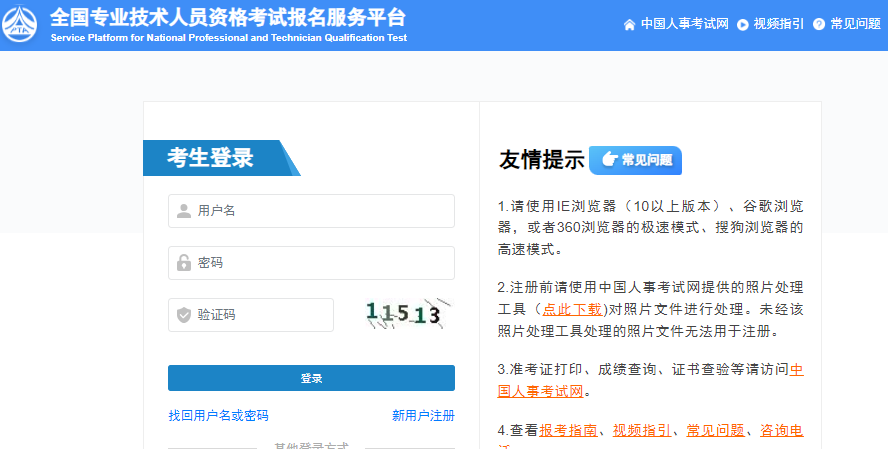Click the home icon beside 中国人事考试网
The width and height of the screenshot is (888, 449).
[629, 24]
